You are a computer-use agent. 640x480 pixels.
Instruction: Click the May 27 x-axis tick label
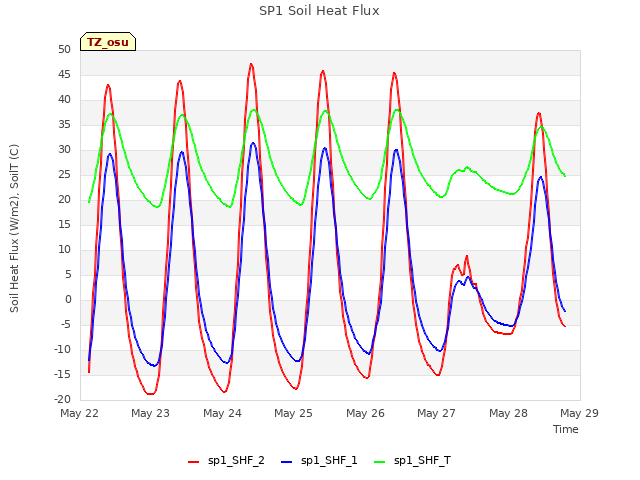[436, 413]
